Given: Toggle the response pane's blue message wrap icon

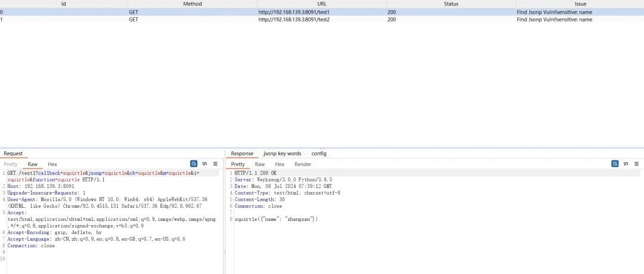Looking at the screenshot, I should [x=615, y=164].
